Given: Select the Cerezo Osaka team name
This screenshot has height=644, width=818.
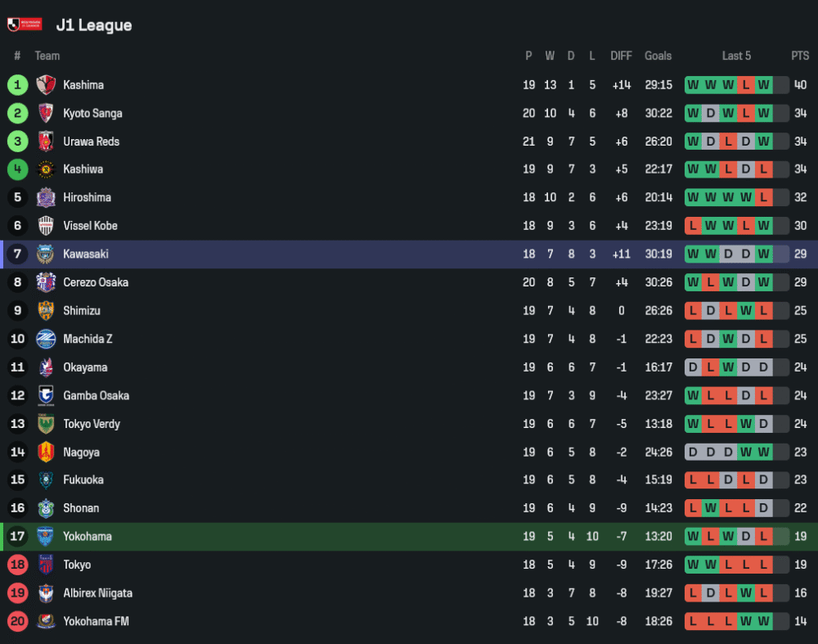Looking at the screenshot, I should [96, 282].
